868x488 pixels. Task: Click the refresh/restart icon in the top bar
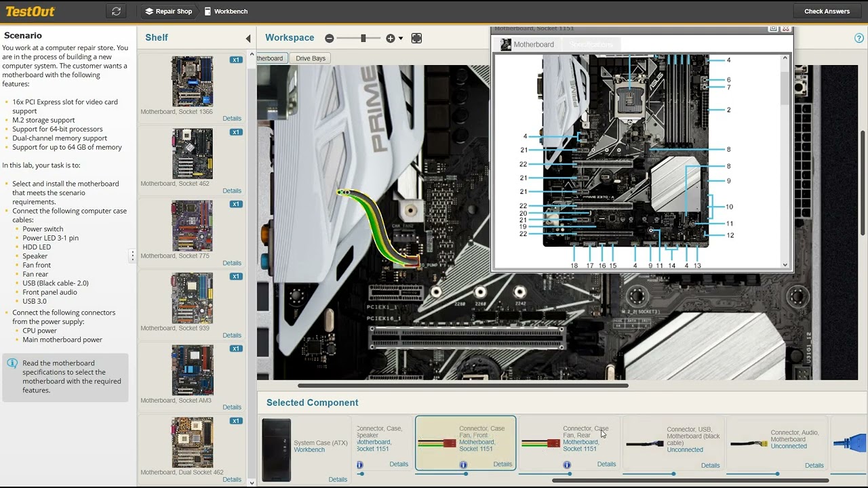click(116, 12)
